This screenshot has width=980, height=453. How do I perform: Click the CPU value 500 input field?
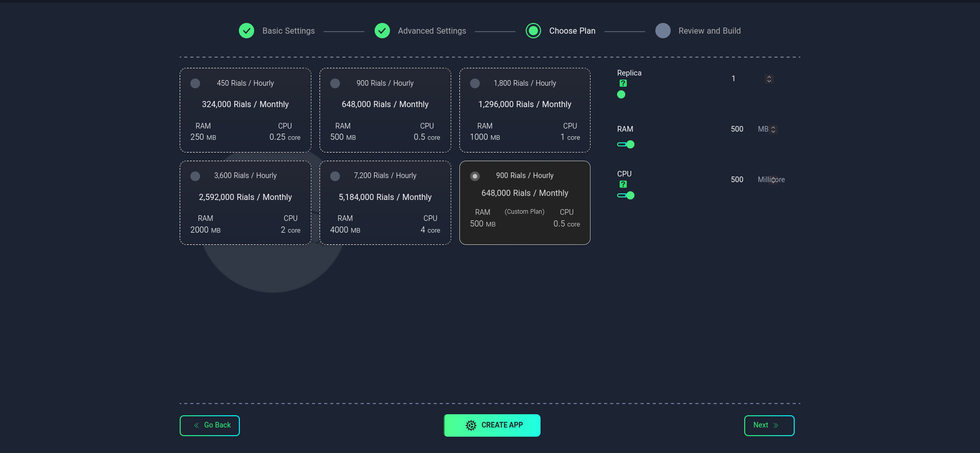737,180
